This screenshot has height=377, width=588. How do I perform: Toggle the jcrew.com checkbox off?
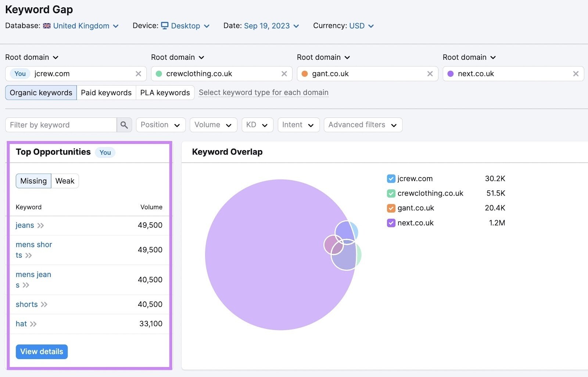click(391, 179)
